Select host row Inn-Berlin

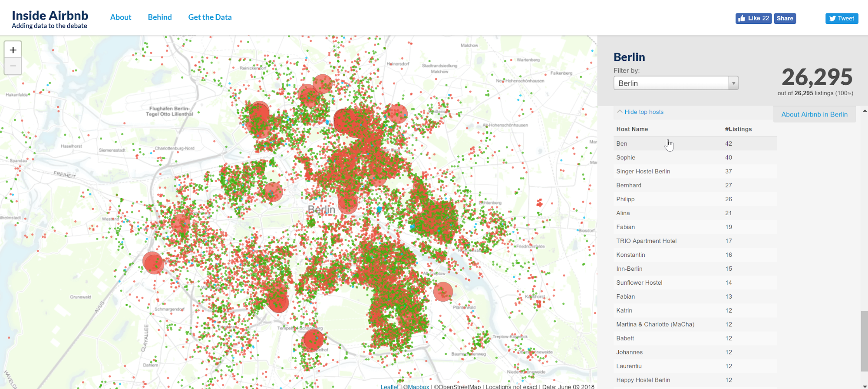[695, 269]
